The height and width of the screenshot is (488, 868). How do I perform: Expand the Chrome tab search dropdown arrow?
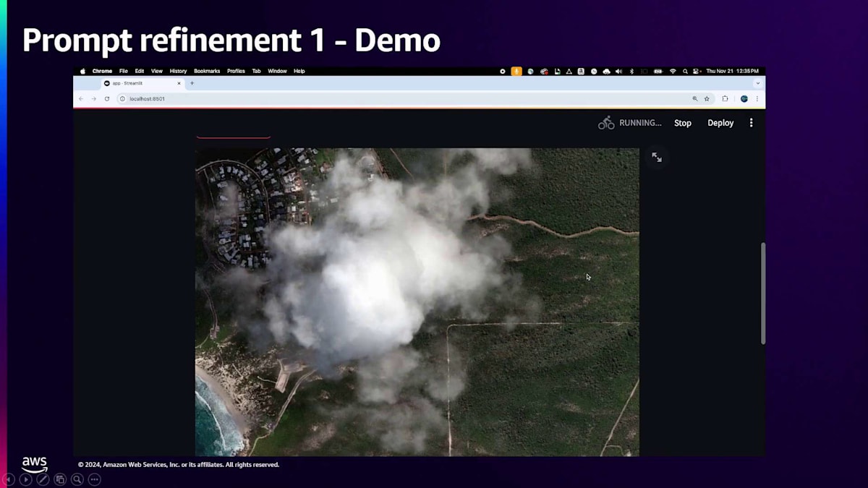pyautogui.click(x=757, y=83)
